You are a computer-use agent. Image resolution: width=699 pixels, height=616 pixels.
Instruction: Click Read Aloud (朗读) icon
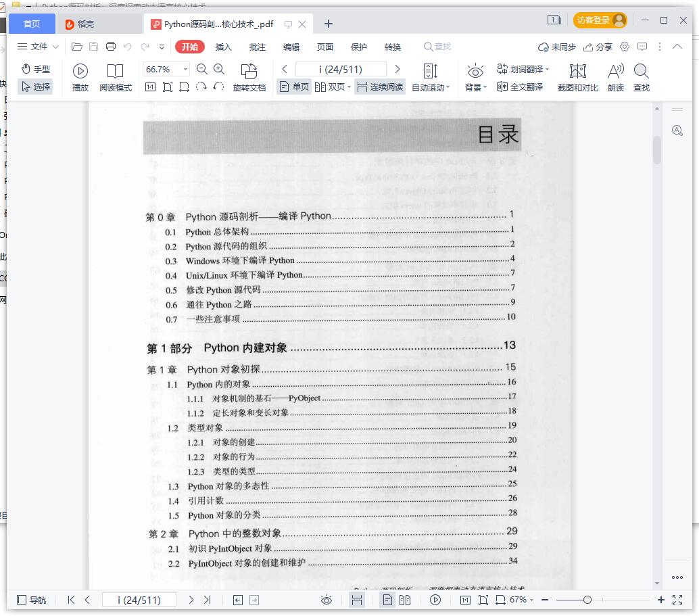tap(616, 78)
